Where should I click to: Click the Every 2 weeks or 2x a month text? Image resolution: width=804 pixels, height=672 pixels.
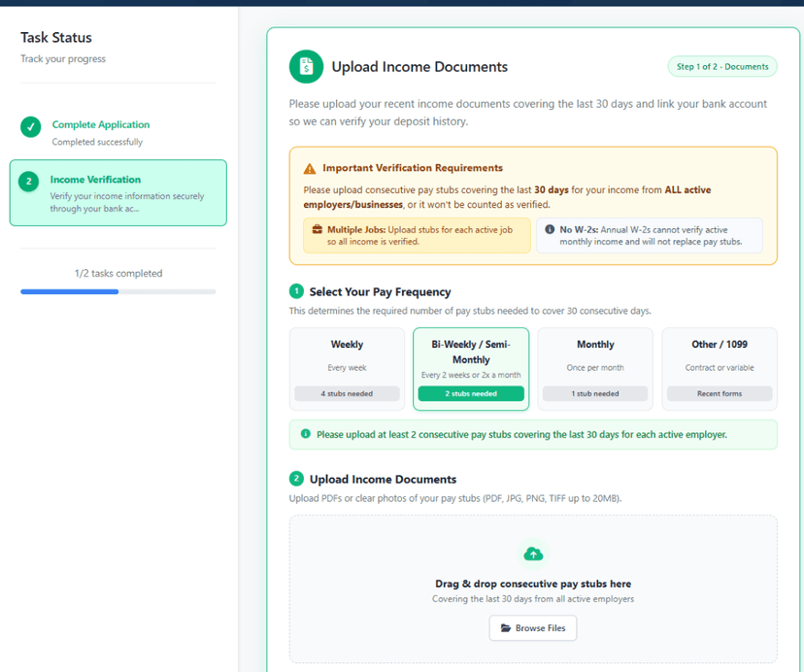pyautogui.click(x=471, y=375)
